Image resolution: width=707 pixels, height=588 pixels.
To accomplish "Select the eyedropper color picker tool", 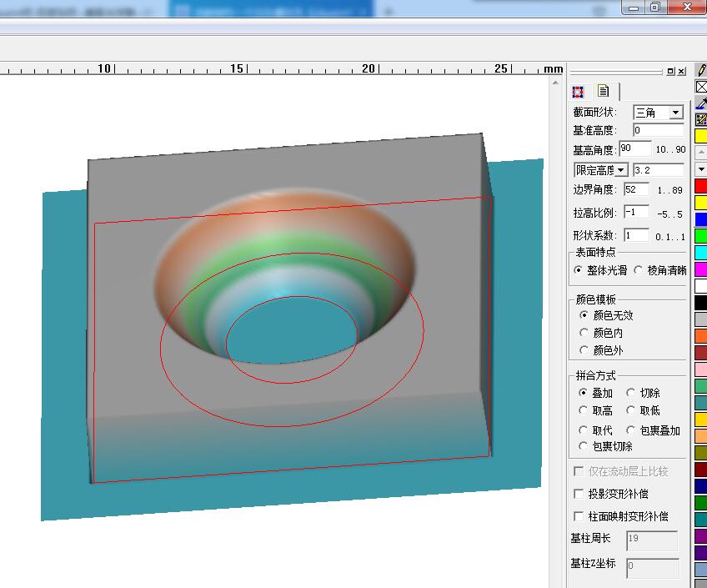I will click(x=701, y=103).
